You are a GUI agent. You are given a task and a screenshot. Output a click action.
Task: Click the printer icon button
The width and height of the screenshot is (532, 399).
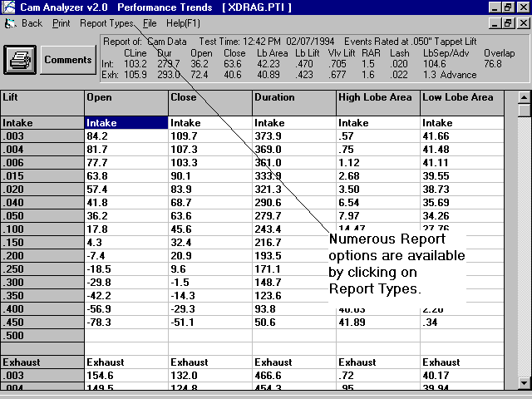pyautogui.click(x=20, y=60)
